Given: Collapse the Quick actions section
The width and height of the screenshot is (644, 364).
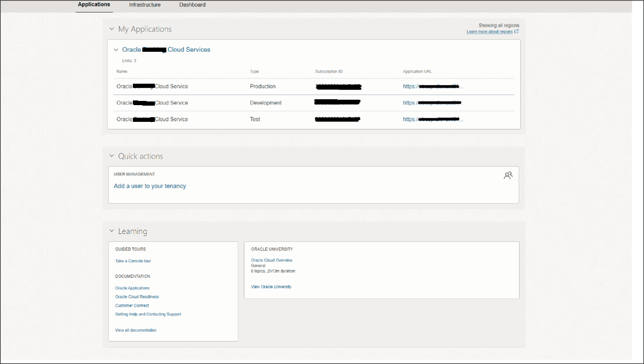Looking at the screenshot, I should click(x=111, y=156).
